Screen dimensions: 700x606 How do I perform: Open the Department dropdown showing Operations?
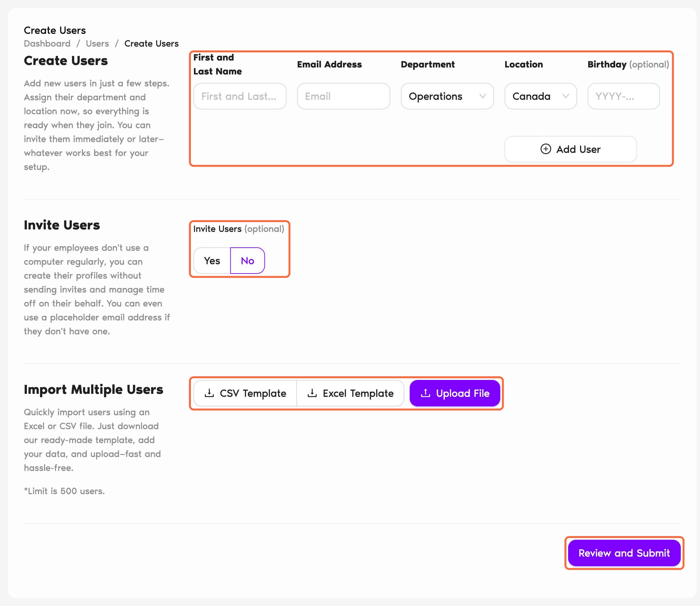click(447, 96)
